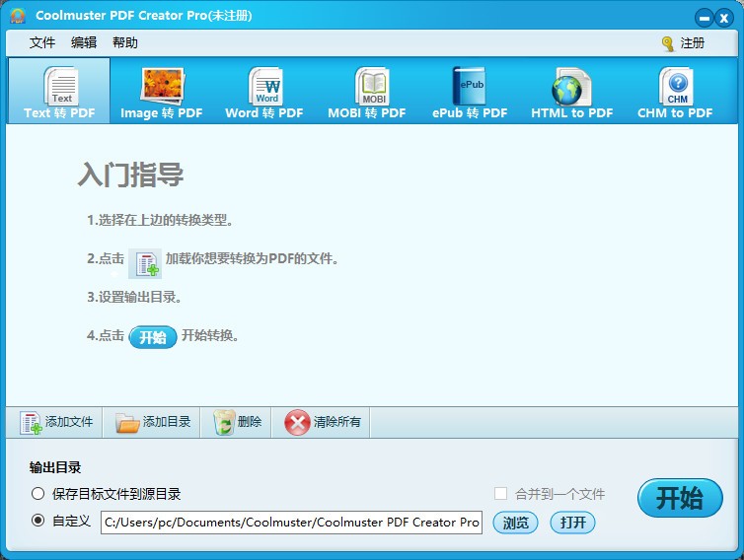Select ePub 转 PDF conversion type
This screenshot has width=744, height=560.
(x=470, y=91)
